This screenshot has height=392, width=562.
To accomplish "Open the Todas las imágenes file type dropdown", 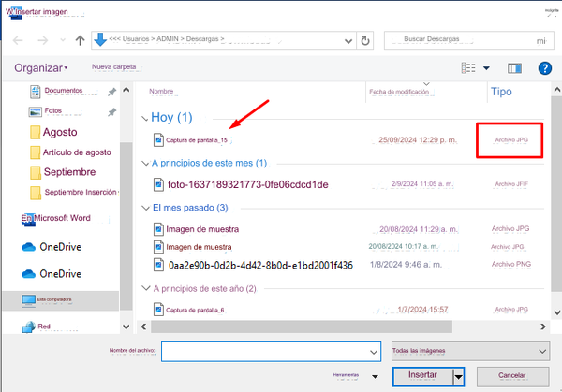I will point(468,351).
